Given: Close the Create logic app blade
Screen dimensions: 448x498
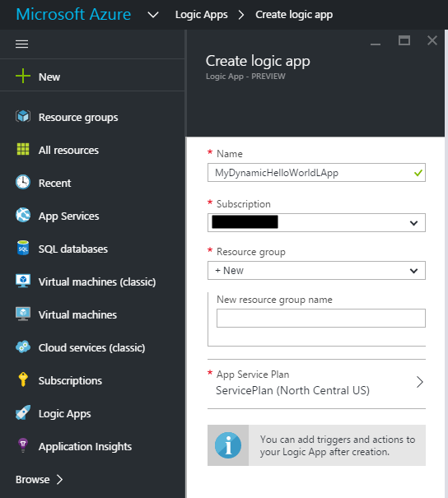Looking at the screenshot, I should coord(432,40).
